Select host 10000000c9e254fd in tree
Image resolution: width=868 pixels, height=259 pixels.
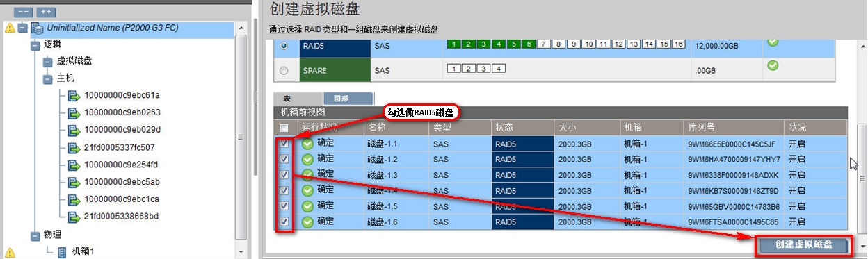(x=122, y=165)
